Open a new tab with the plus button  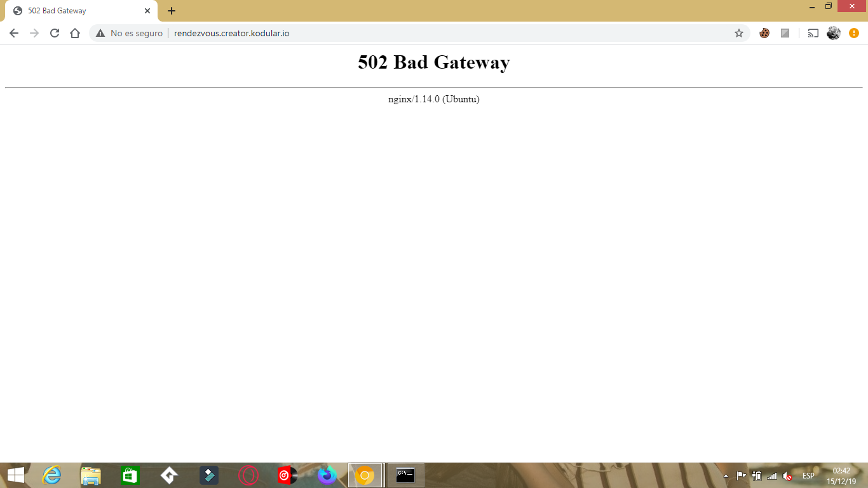pos(172,11)
